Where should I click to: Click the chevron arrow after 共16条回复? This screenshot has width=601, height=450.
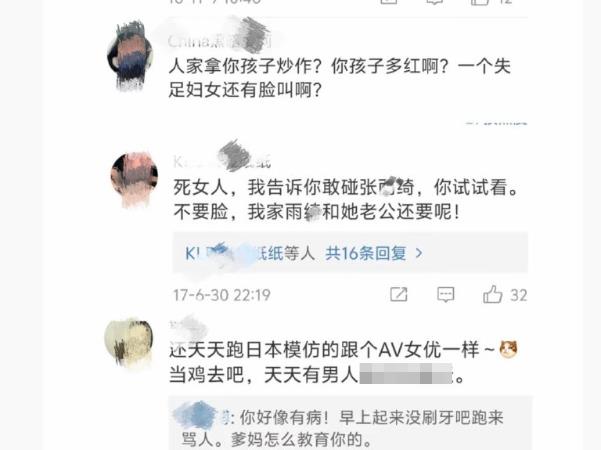419,253
